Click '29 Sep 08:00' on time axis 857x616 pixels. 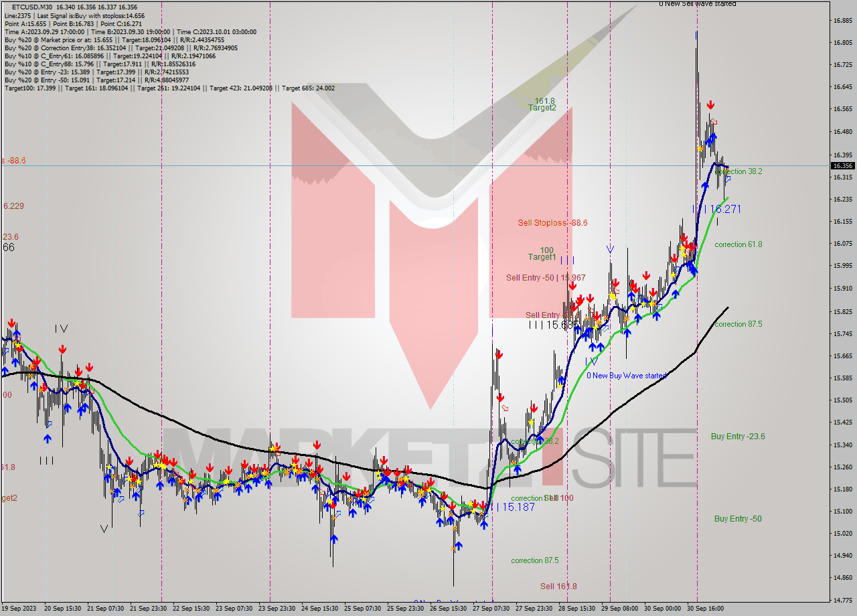click(620, 609)
